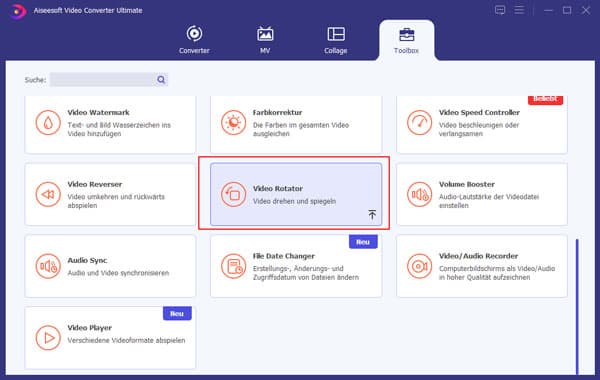Click the Neu badge on File Date Changer
Screen dimensions: 600x380
[x=363, y=242]
